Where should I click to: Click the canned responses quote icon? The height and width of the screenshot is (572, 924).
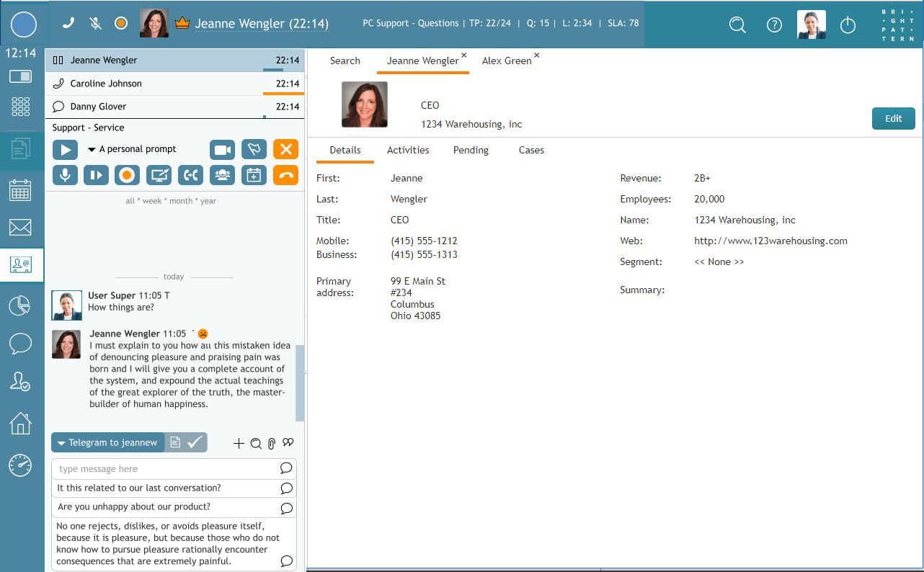[288, 442]
